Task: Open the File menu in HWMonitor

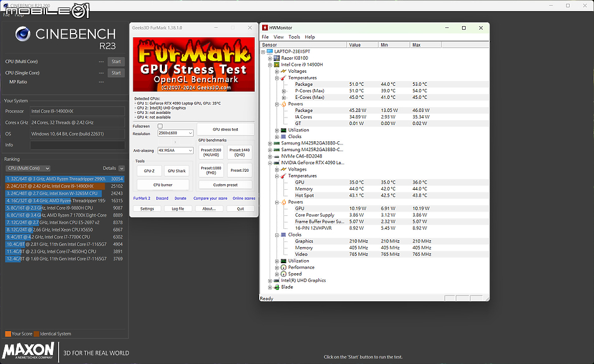Action: pos(265,37)
